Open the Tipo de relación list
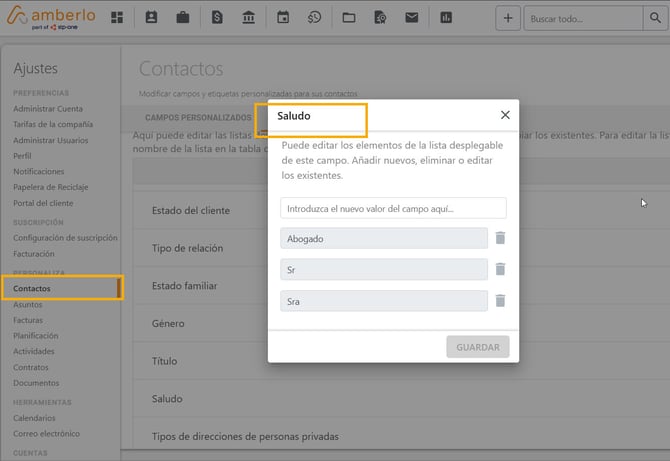Image resolution: width=670 pixels, height=461 pixels. click(x=187, y=248)
